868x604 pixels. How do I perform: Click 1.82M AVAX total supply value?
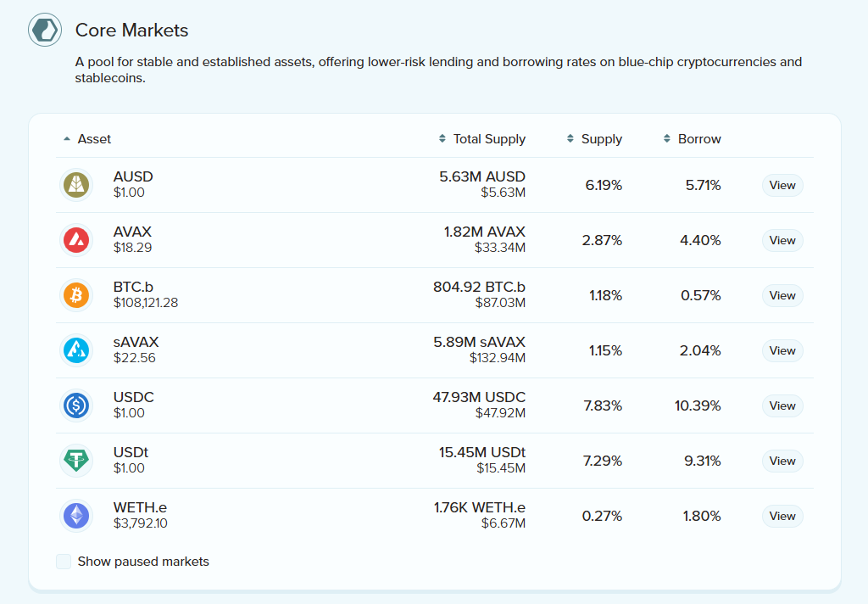(x=484, y=232)
